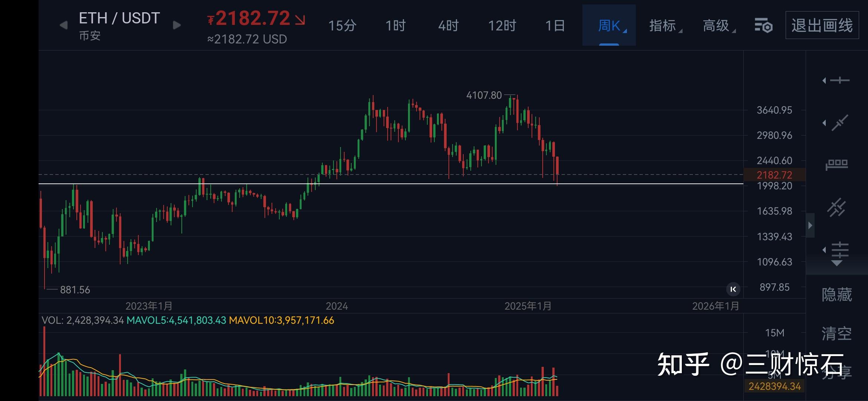Choose the price label line tool
Image resolution: width=868 pixels, height=401 pixels.
click(x=837, y=164)
